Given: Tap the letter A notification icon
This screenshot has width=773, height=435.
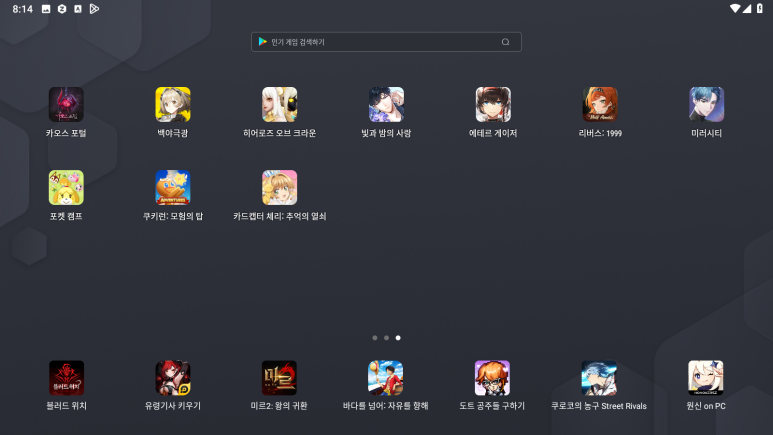Looking at the screenshot, I should [78, 9].
